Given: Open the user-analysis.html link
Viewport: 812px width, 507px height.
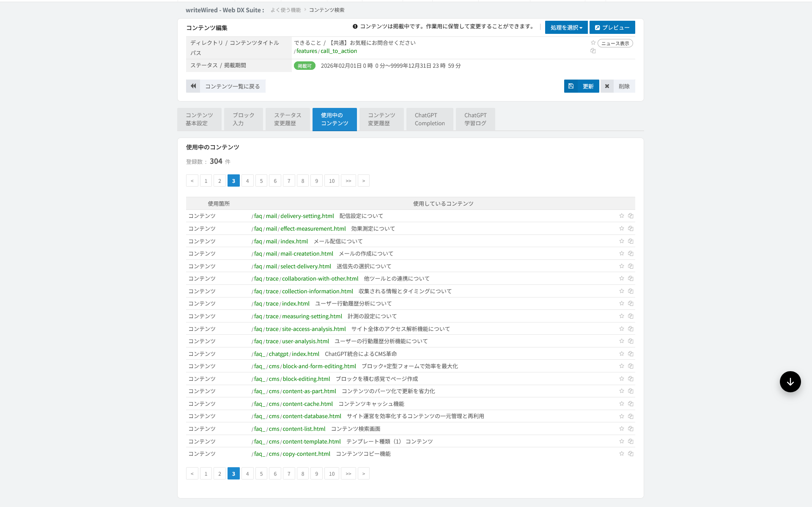Looking at the screenshot, I should point(305,341).
